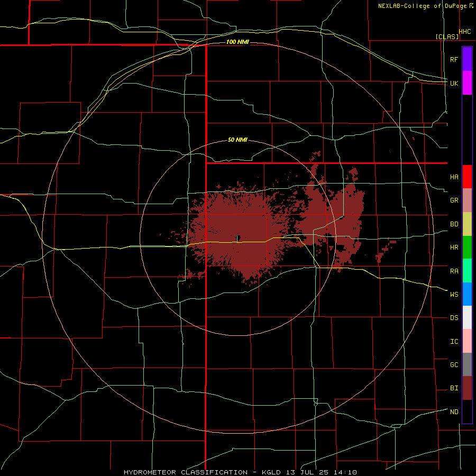Click the 'RA' legend label
This screenshot has height=476, width=476.
click(454, 271)
